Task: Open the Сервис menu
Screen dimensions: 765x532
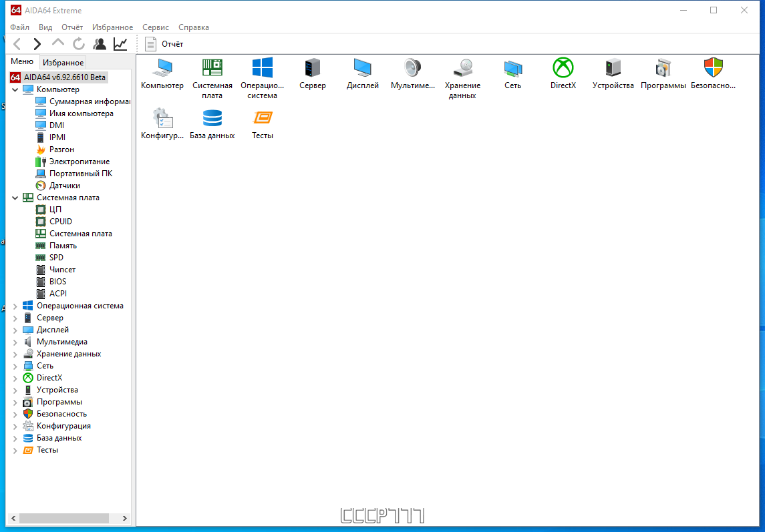Action: coord(156,27)
